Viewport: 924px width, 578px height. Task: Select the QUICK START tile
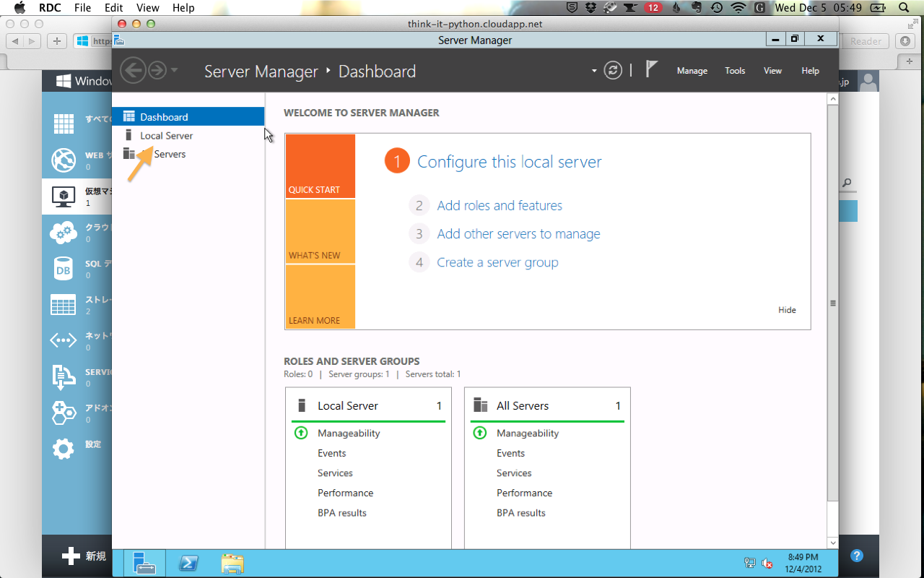pos(321,166)
